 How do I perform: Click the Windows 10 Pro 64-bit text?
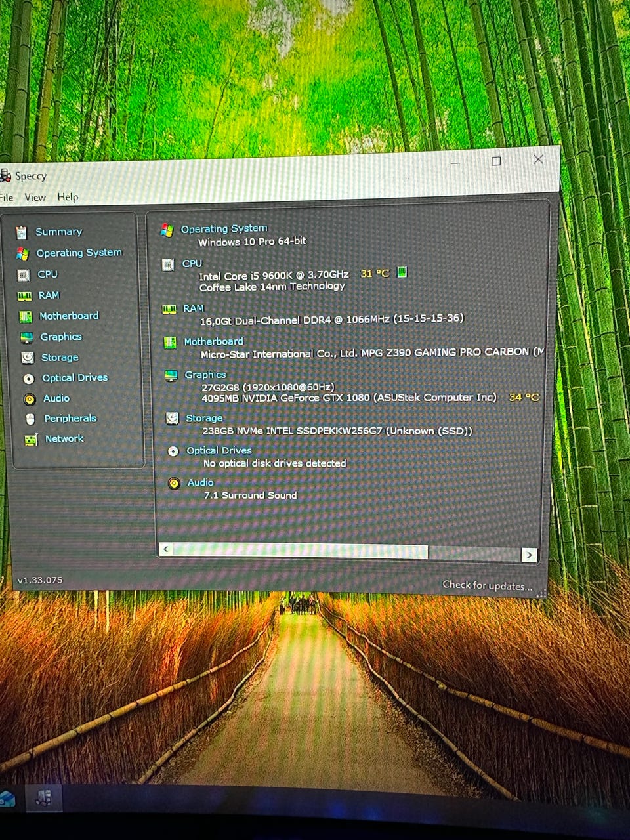pos(252,241)
